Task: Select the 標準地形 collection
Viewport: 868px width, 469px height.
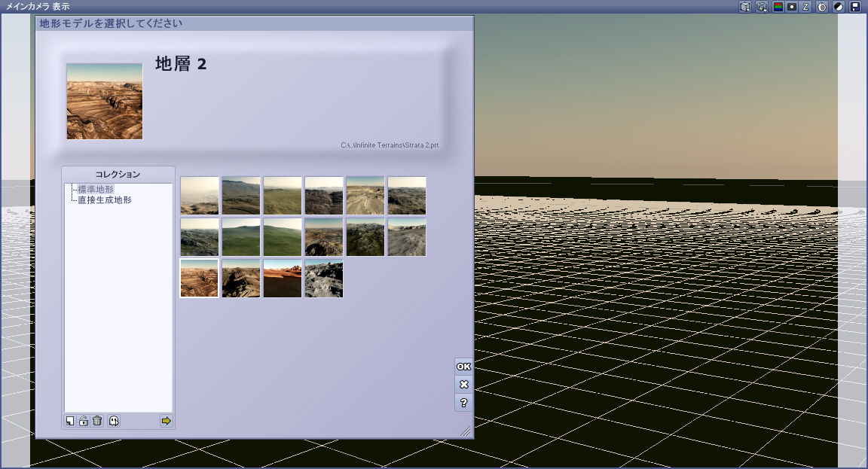Action: click(95, 189)
